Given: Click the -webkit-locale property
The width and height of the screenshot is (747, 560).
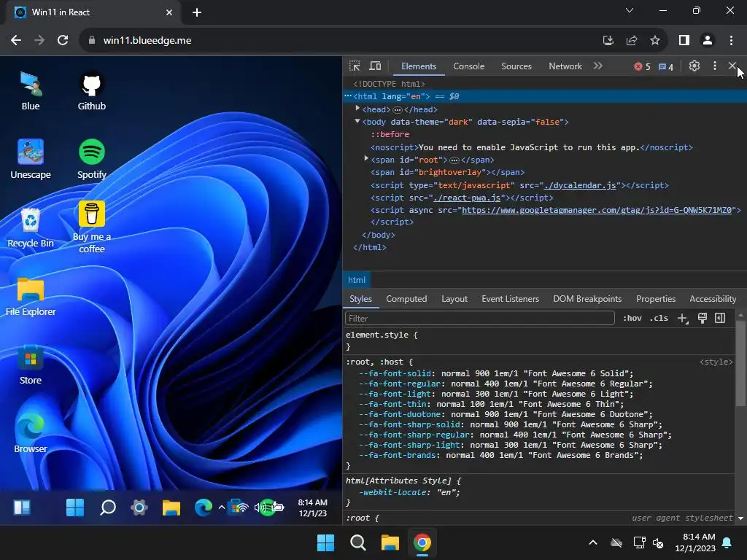Looking at the screenshot, I should point(392,492).
